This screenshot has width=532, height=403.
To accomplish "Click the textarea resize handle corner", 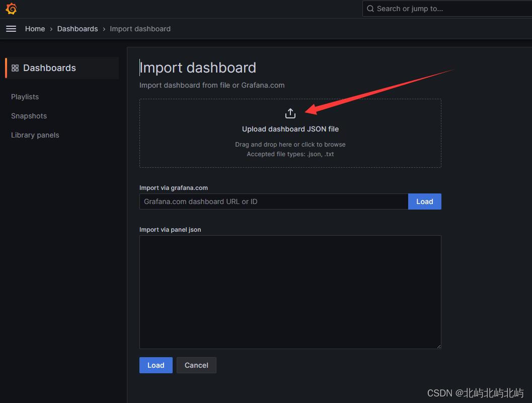I will pos(439,346).
